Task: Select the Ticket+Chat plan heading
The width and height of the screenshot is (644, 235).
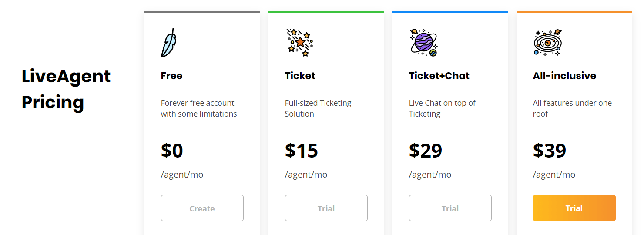Action: (439, 76)
